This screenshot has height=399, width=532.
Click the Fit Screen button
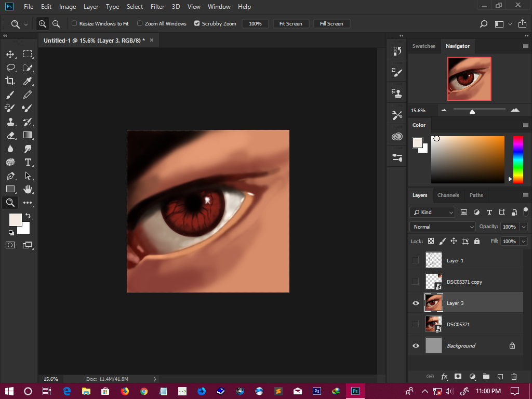291,24
